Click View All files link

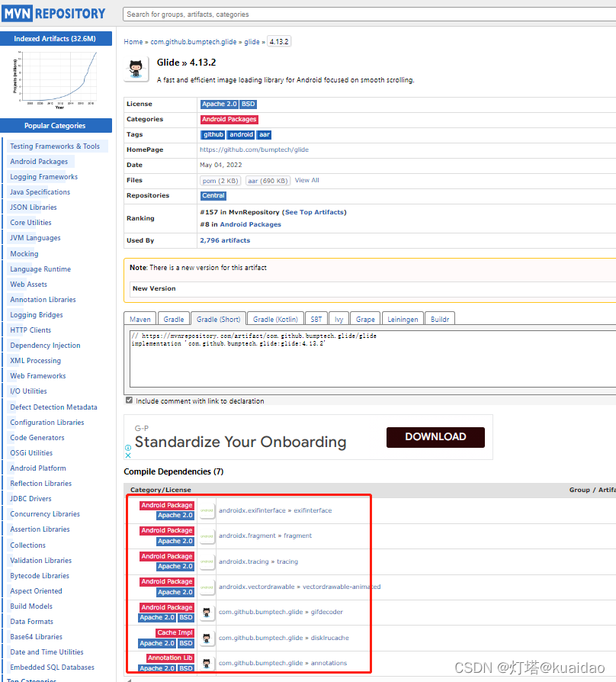click(307, 180)
